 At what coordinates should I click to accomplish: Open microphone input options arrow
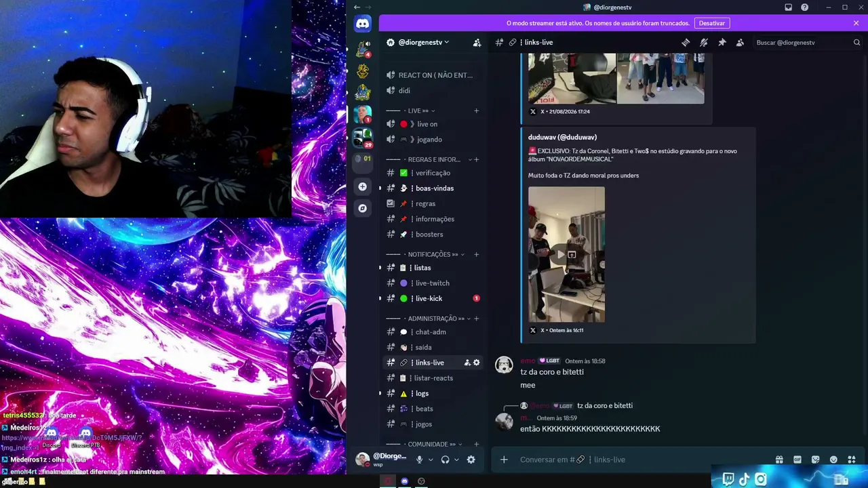pyautogui.click(x=431, y=460)
